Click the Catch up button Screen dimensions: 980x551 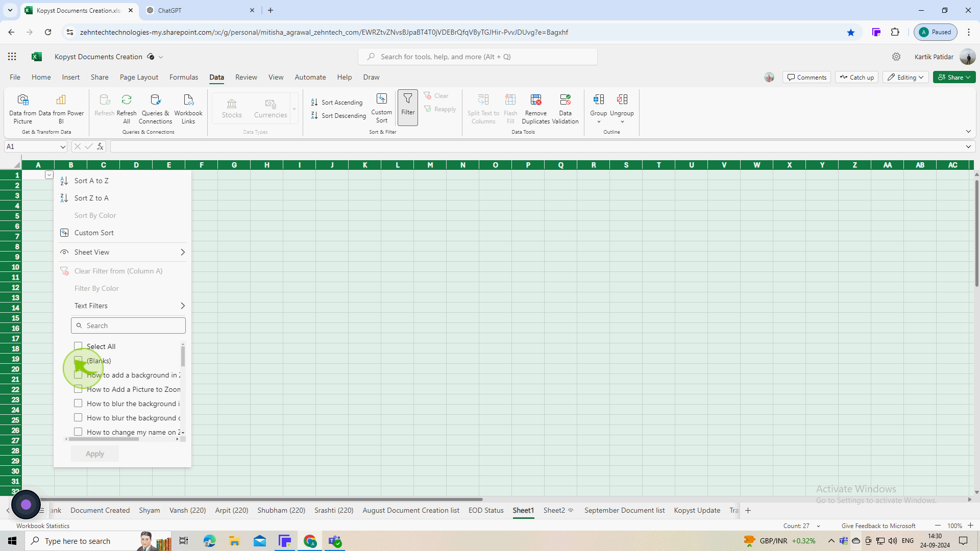point(856,77)
